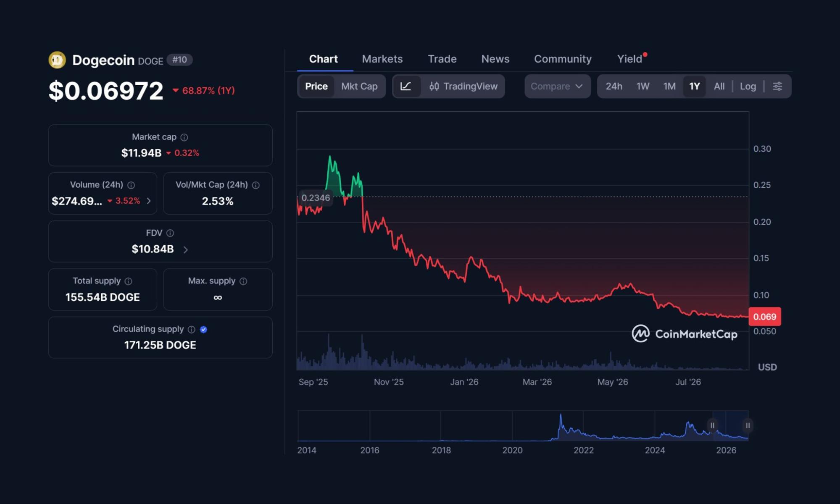840x504 pixels.
Task: Open the Community tab
Action: tap(563, 59)
